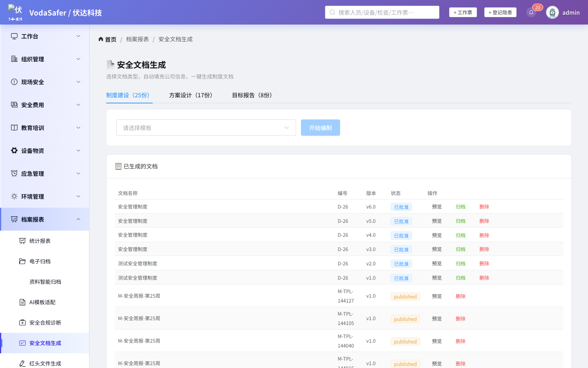Viewport: 588px width, 368px height.
Task: Expand the 安全费用 menu chevron
Action: click(x=78, y=105)
